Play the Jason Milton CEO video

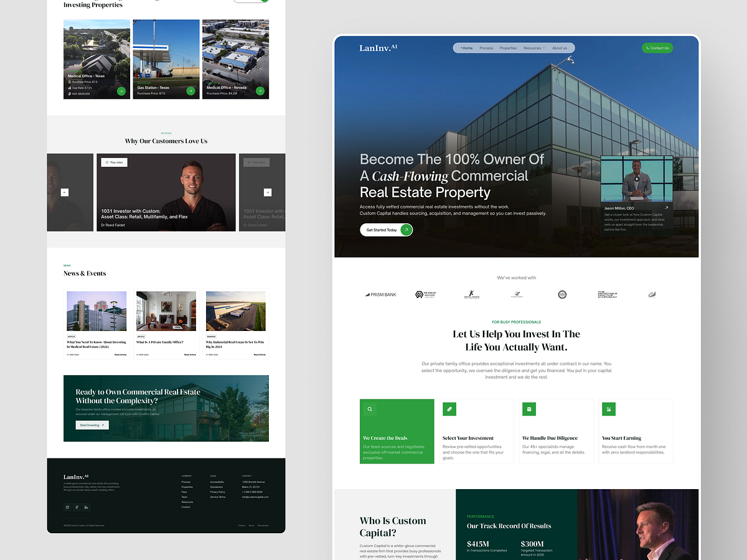636,179
